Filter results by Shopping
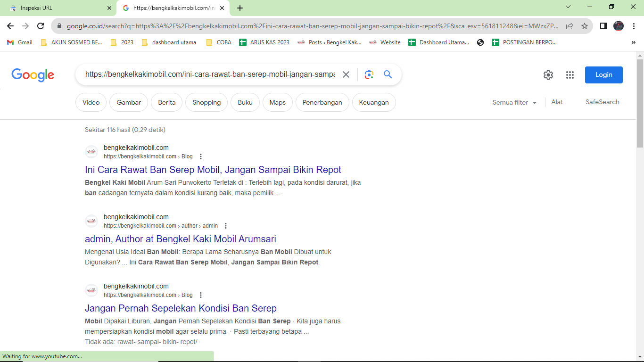644x362 pixels. click(206, 102)
